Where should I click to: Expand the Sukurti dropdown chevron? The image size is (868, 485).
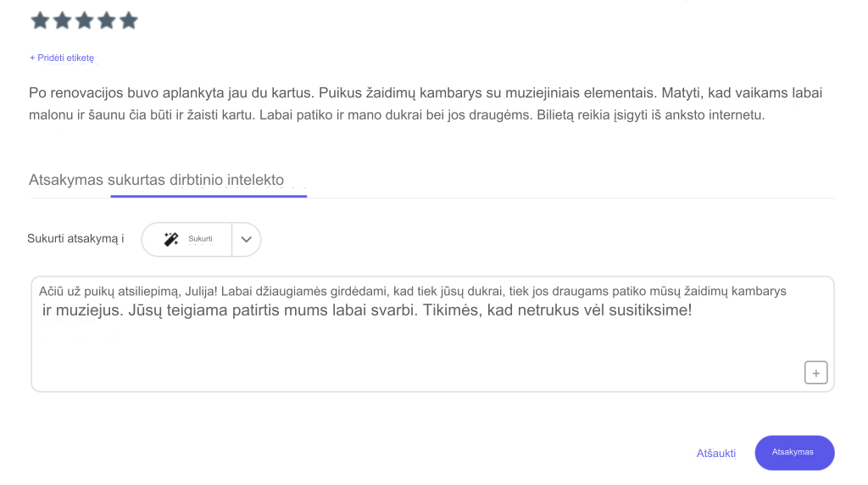[x=247, y=239]
